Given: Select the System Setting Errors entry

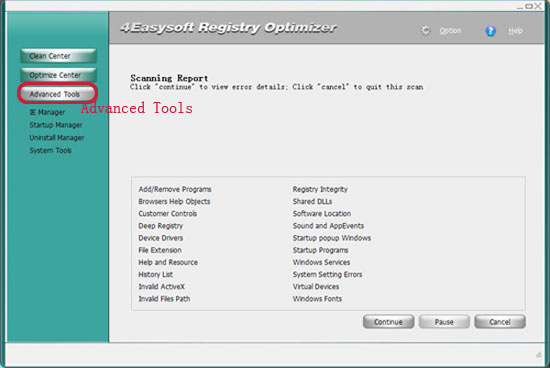Looking at the screenshot, I should click(x=327, y=274).
